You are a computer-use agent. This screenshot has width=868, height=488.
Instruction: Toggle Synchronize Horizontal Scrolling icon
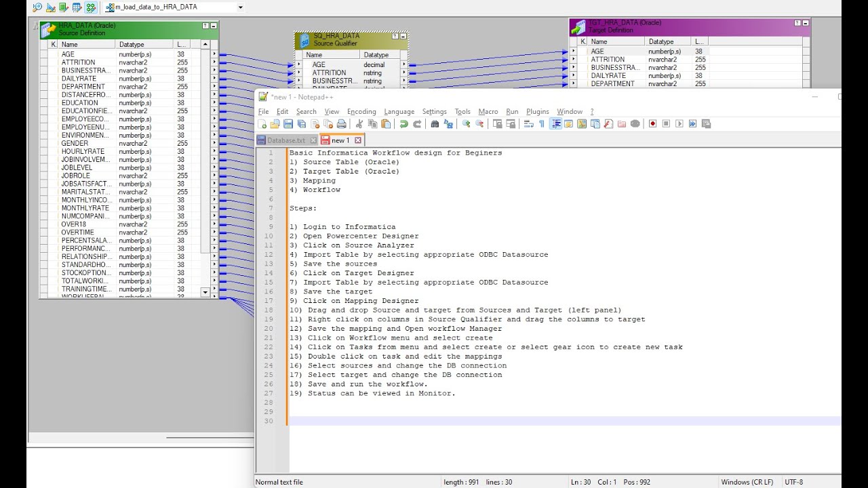[x=511, y=124]
